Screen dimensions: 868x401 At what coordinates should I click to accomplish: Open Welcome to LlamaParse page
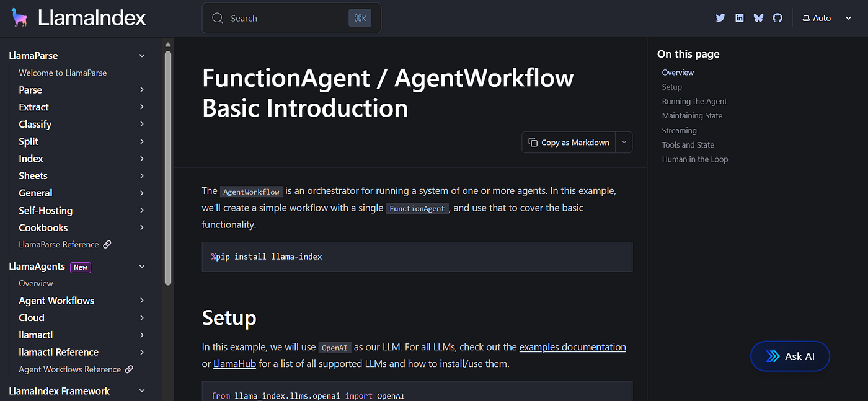pyautogui.click(x=63, y=73)
